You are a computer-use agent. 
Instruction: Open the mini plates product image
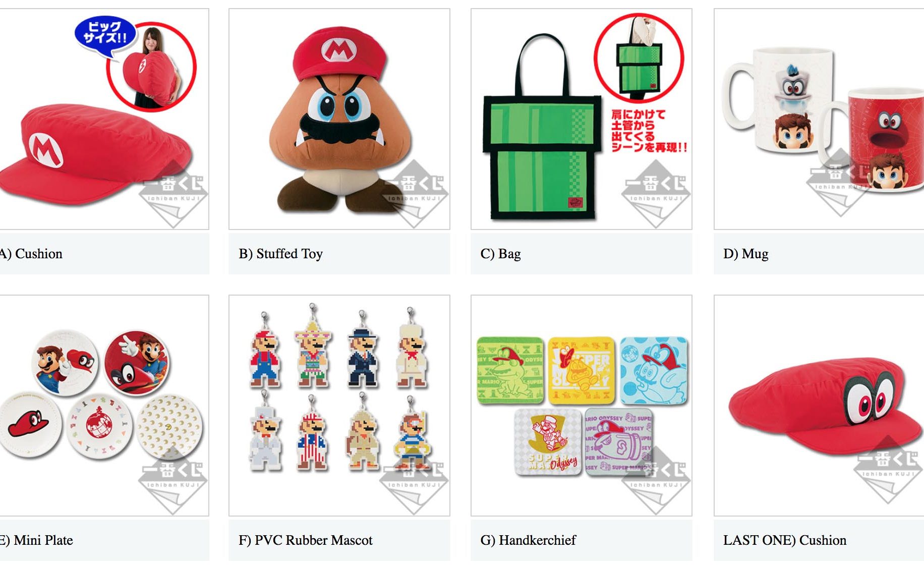pos(103,406)
